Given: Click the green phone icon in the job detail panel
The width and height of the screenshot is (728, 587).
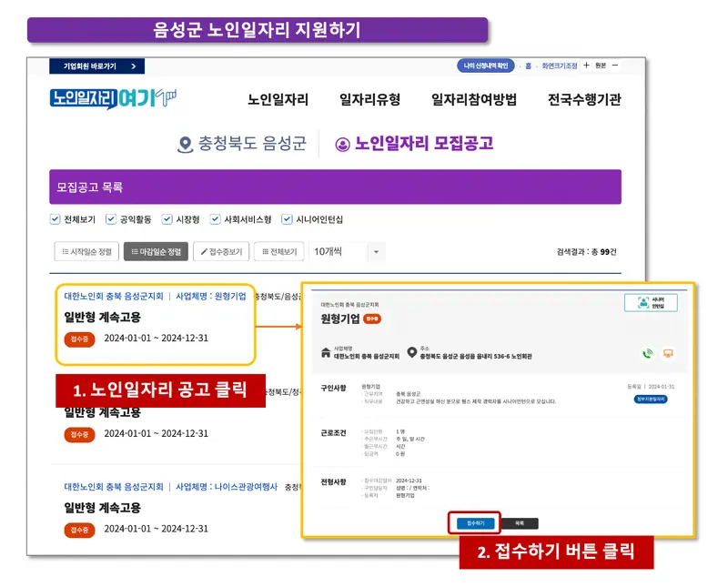Looking at the screenshot, I should pos(648,353).
